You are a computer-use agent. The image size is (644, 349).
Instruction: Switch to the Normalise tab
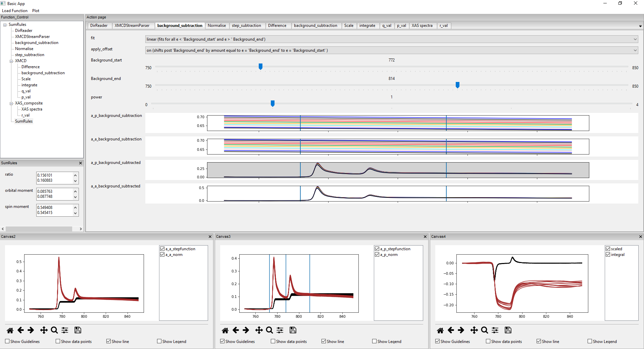pos(217,26)
